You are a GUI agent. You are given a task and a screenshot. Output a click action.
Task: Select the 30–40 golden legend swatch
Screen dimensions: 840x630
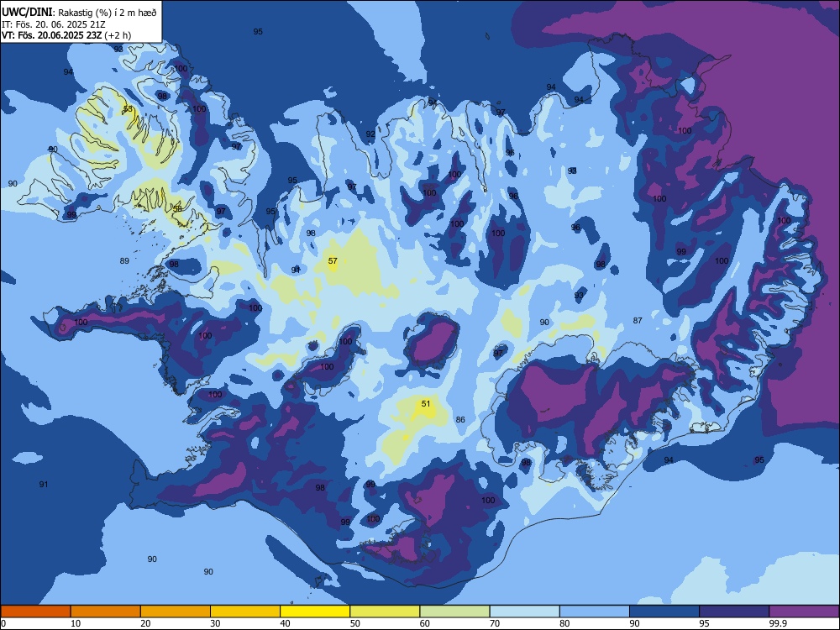pos(245,612)
